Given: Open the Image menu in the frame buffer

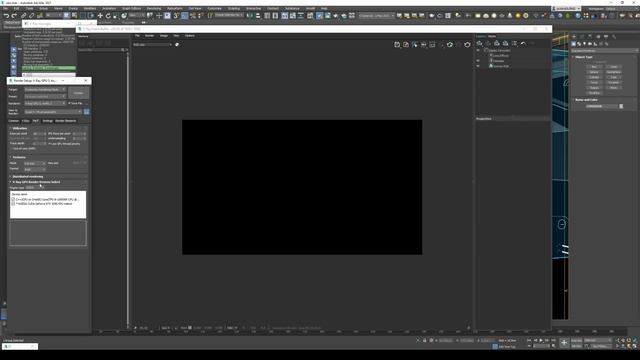Looking at the screenshot, I should point(164,36).
